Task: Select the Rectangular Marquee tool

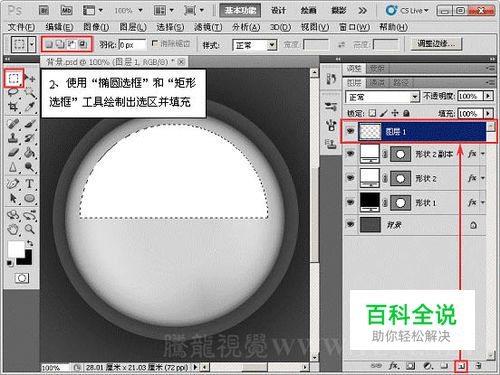Action: point(14,78)
